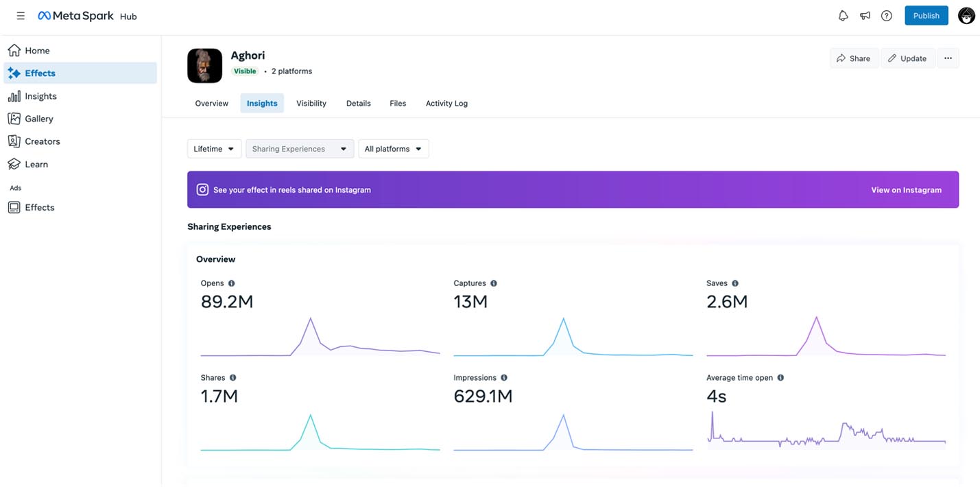Image resolution: width=980 pixels, height=487 pixels.
Task: Expand the Lifetime date range dropdown
Action: (214, 149)
